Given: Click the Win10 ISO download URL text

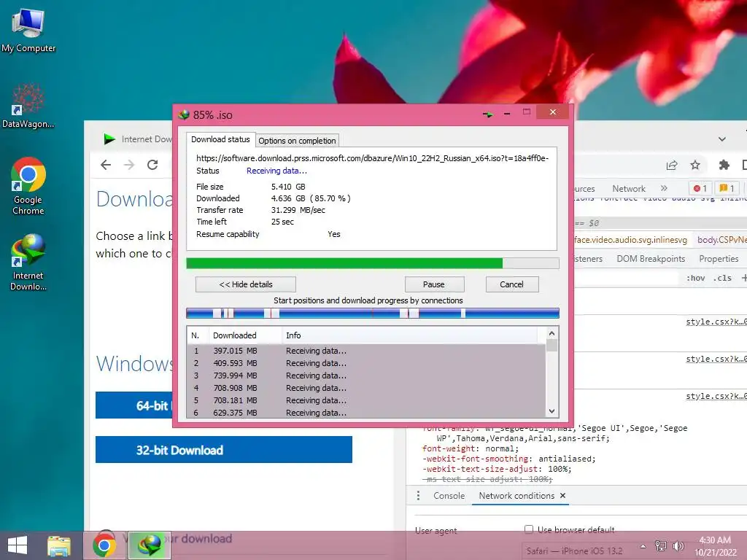Looking at the screenshot, I should tap(373, 158).
